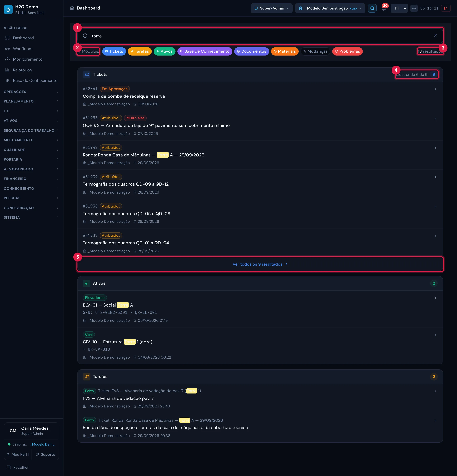457x476 pixels.
Task: Expand the CONFIGURAÇÃO sidebar section
Action: pos(32,208)
